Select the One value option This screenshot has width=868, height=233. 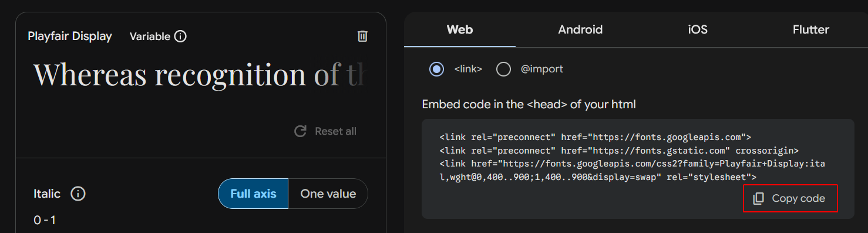coord(328,194)
